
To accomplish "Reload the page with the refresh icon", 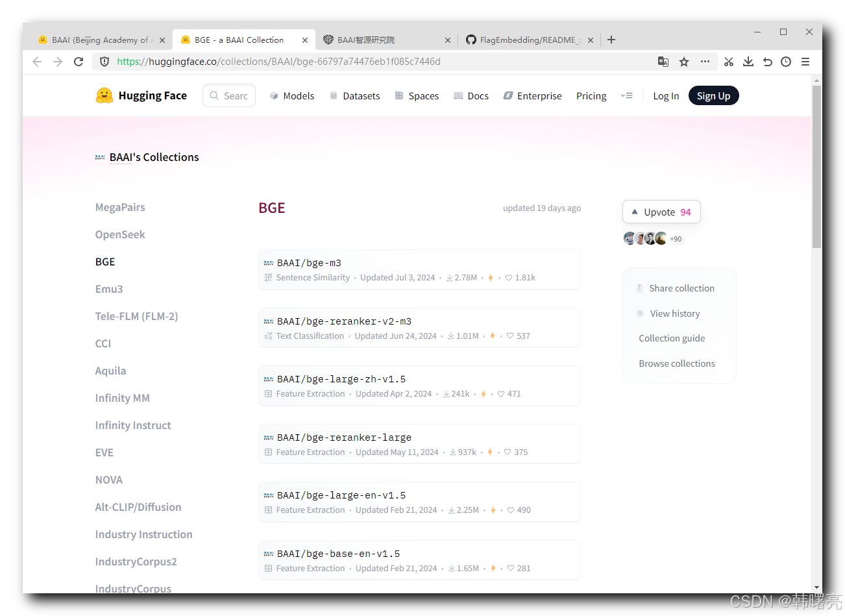I will pos(79,62).
